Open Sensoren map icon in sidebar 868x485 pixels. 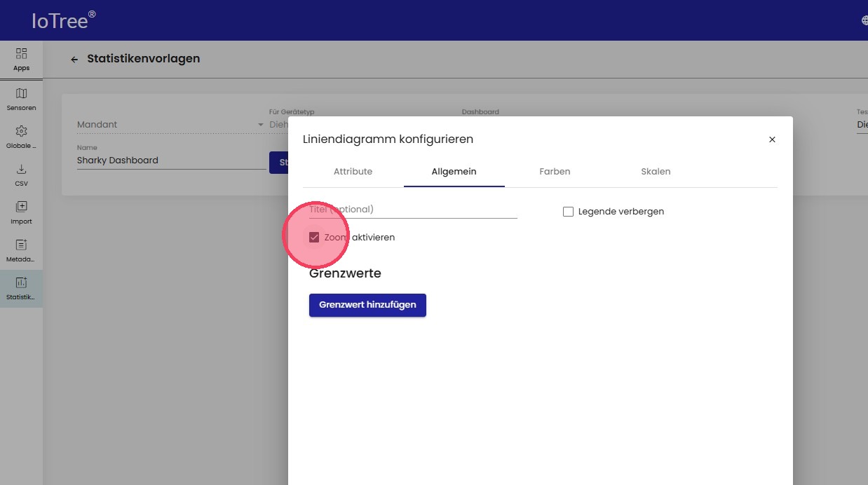pyautogui.click(x=21, y=94)
